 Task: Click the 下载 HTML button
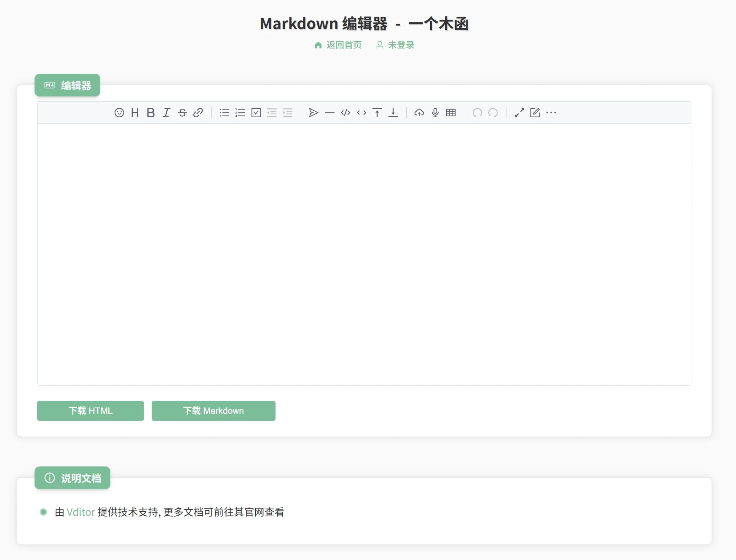click(x=91, y=411)
